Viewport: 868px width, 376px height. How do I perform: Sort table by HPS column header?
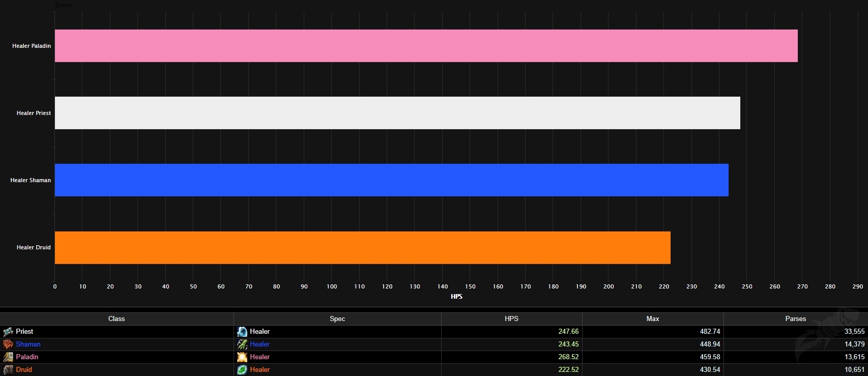(511, 319)
